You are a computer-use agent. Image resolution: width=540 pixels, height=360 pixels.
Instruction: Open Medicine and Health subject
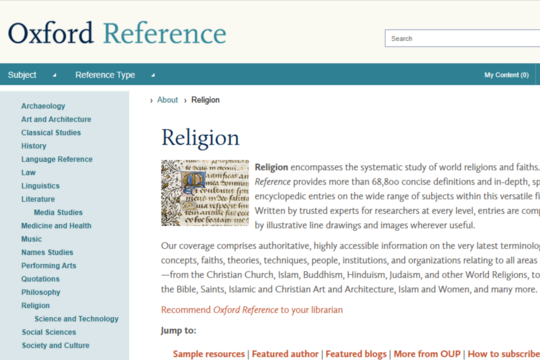56,226
